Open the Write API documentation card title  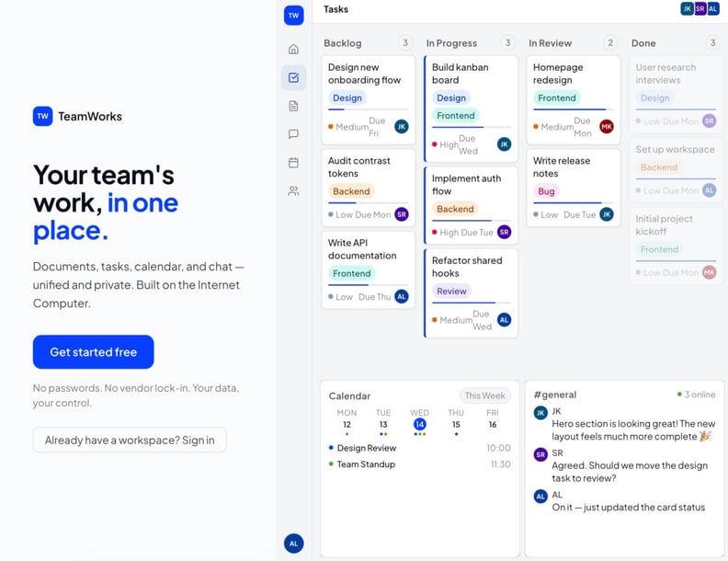coord(362,249)
